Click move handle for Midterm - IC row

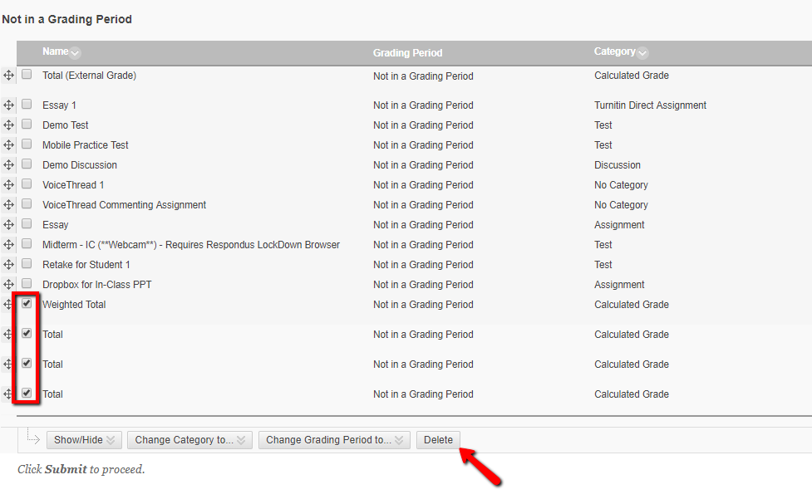pyautogui.click(x=9, y=245)
